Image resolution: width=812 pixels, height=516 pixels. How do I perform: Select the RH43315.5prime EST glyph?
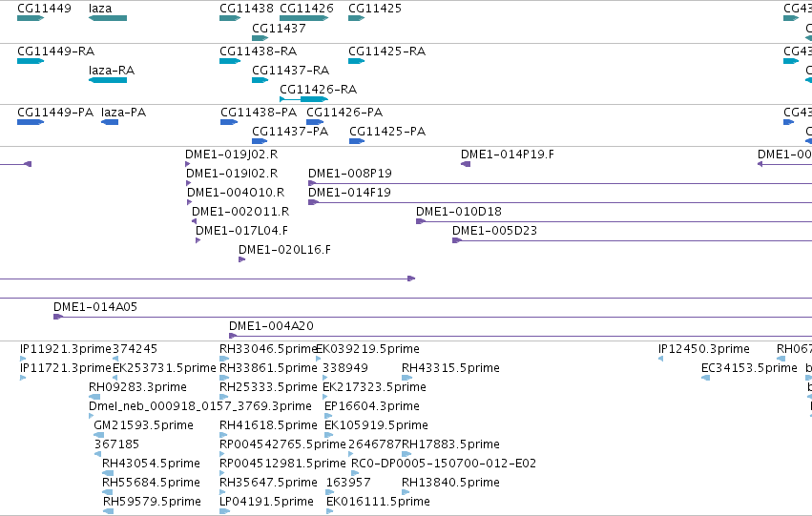click(x=407, y=378)
